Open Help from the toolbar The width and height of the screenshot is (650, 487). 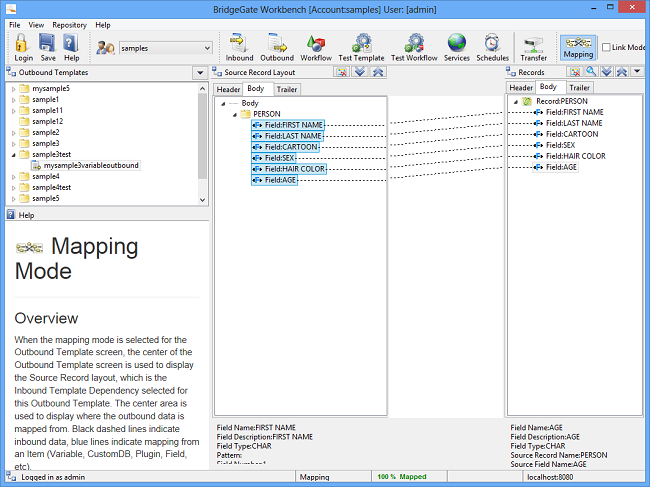click(x=71, y=47)
